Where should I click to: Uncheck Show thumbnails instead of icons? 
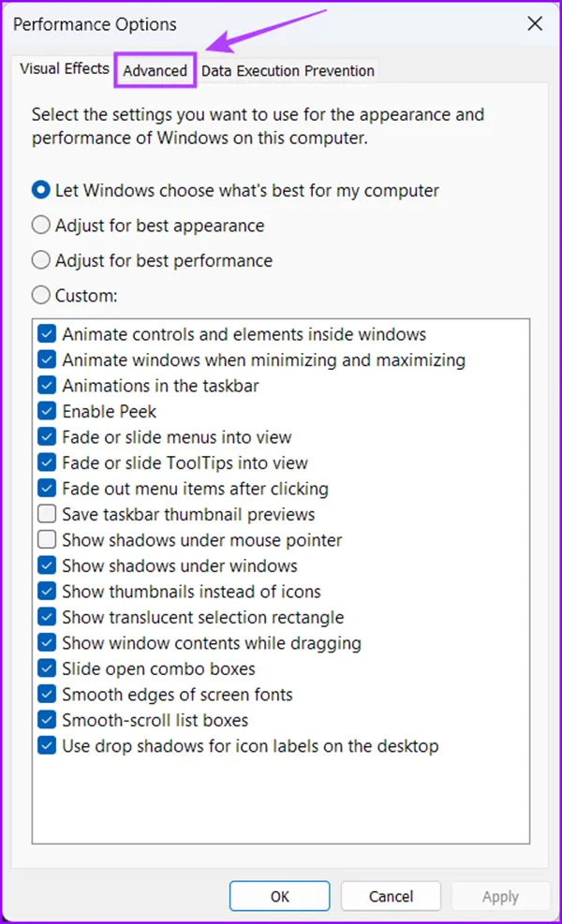coord(47,592)
